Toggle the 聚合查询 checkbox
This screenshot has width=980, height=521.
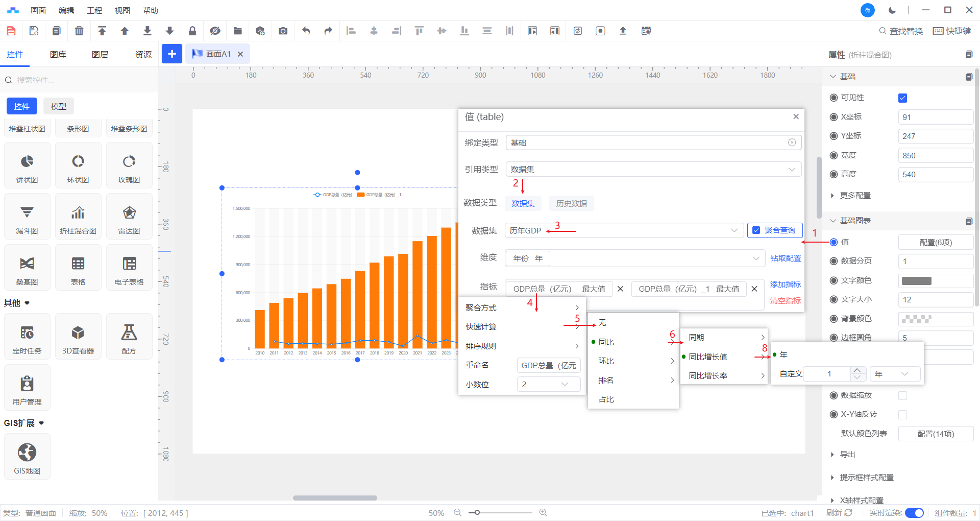click(756, 230)
